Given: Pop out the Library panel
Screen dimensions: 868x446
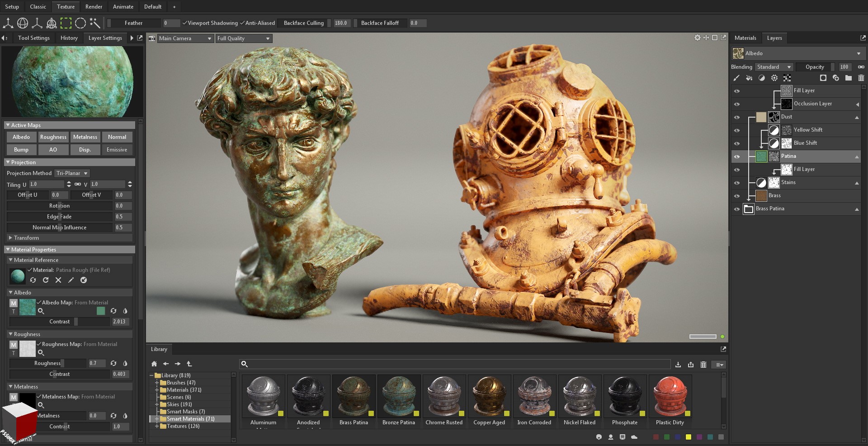Looking at the screenshot, I should (x=723, y=349).
